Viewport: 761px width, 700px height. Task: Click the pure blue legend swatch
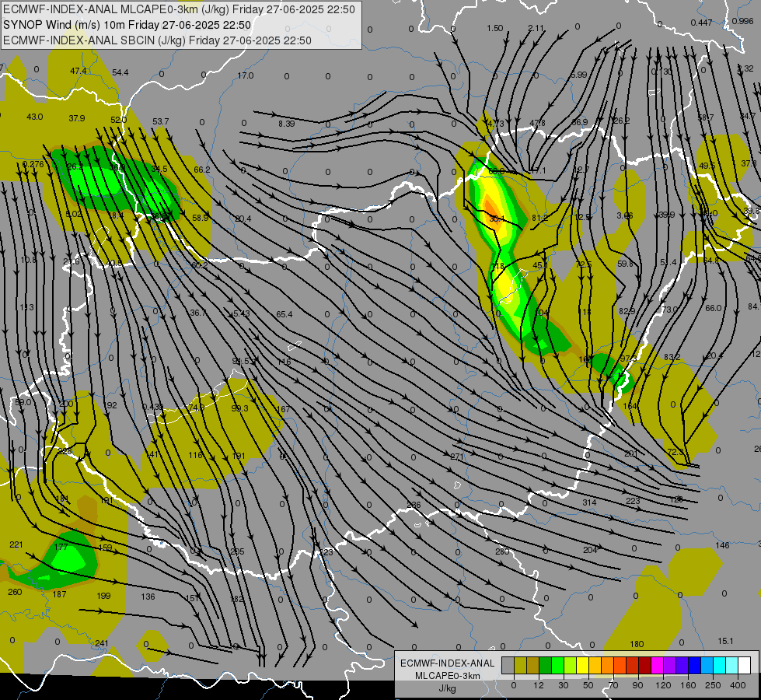pyautogui.click(x=694, y=666)
